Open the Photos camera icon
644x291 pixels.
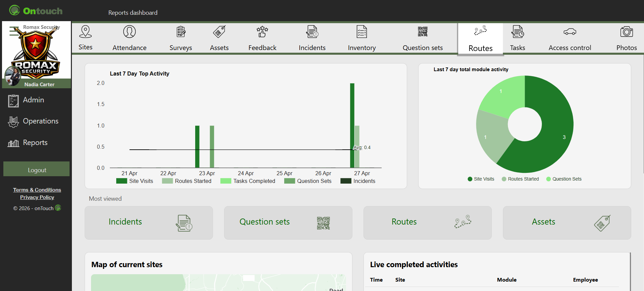click(627, 32)
